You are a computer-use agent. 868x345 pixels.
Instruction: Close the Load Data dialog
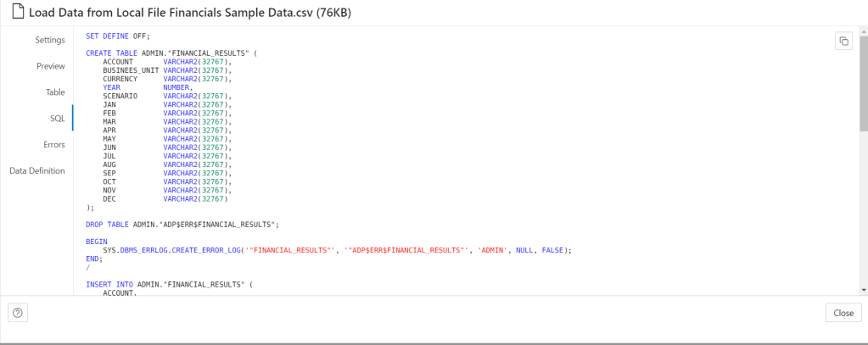[x=843, y=313]
